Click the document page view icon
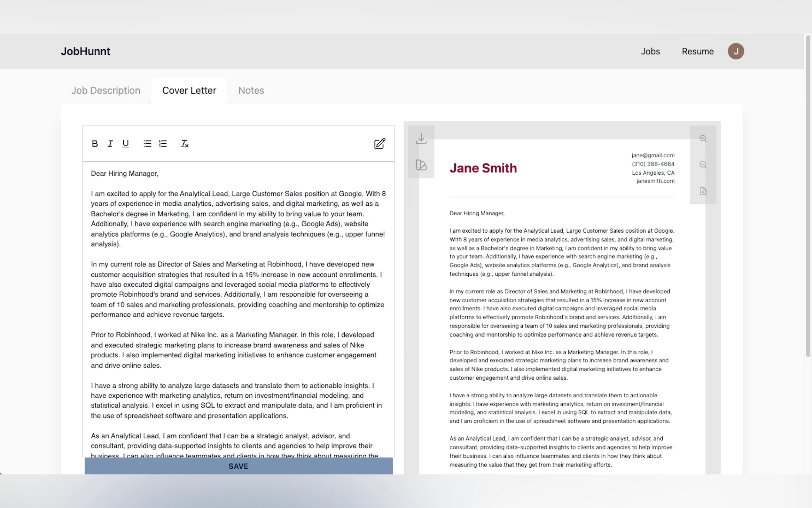Viewport: 812px width, 508px height. coord(703,191)
